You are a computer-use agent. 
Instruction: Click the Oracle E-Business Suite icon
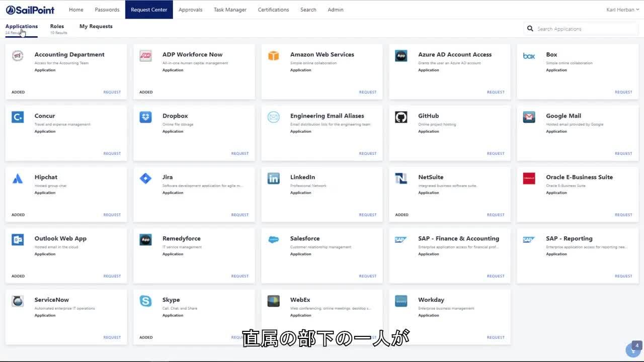tap(529, 178)
